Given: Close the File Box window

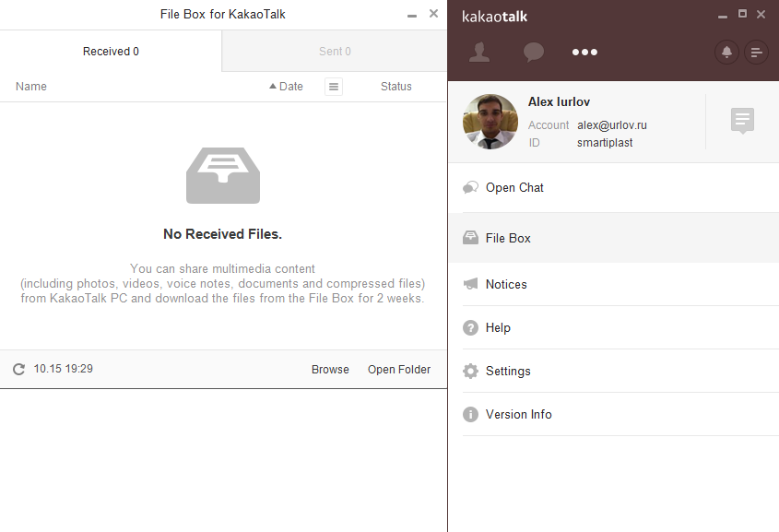Looking at the screenshot, I should coord(433,14).
